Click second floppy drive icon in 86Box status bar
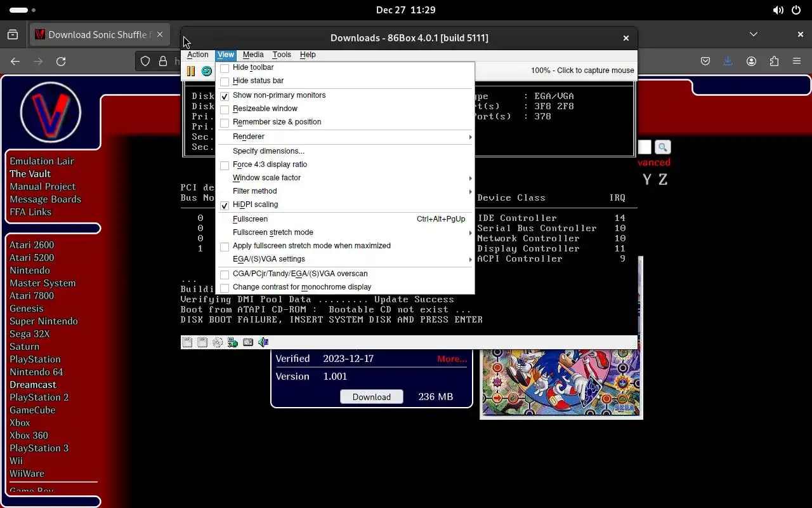 pos(202,342)
